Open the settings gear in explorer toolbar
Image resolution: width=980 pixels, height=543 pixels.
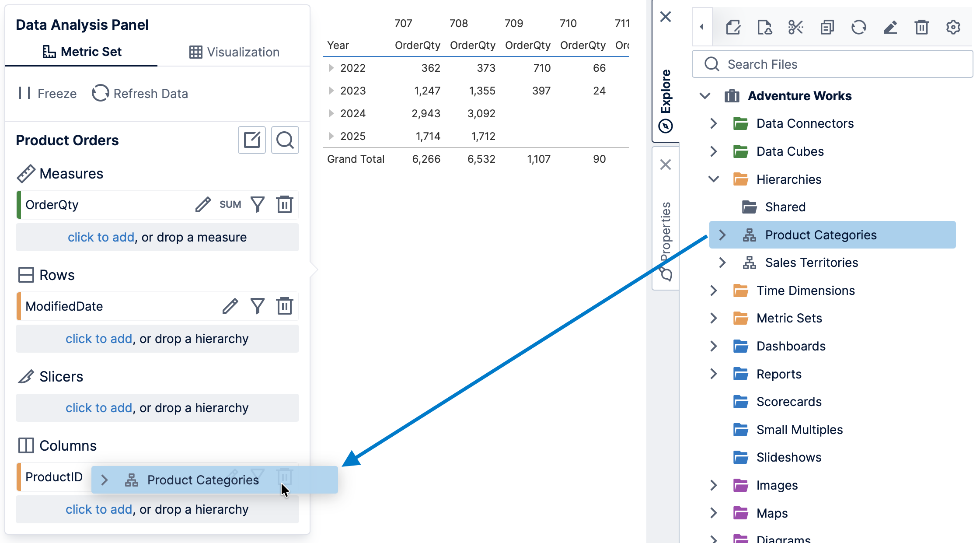(x=953, y=27)
